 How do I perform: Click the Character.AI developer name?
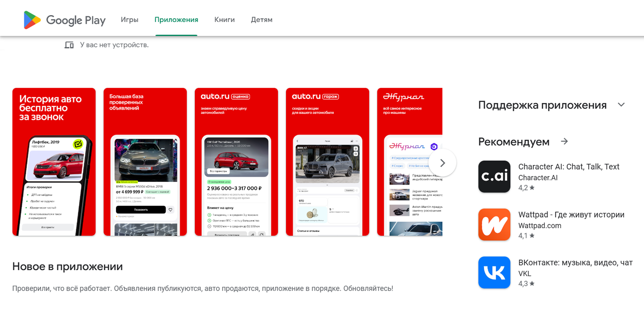[x=538, y=178]
